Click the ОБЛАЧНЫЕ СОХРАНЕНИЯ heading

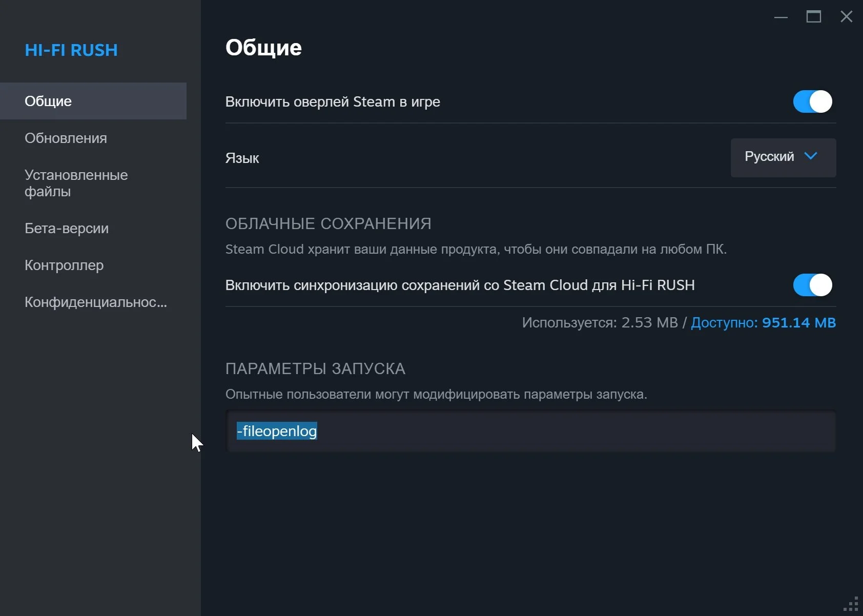[328, 223]
